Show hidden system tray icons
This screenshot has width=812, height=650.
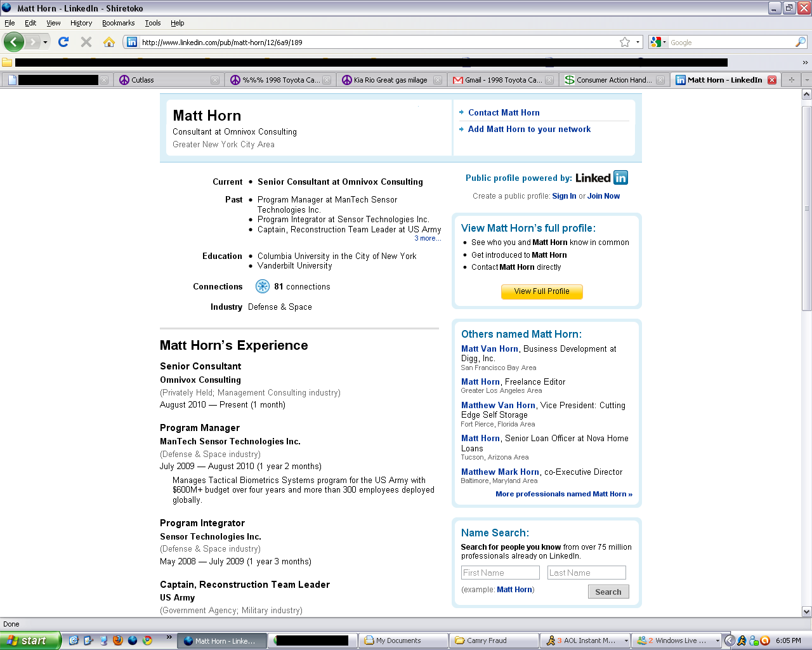click(730, 640)
